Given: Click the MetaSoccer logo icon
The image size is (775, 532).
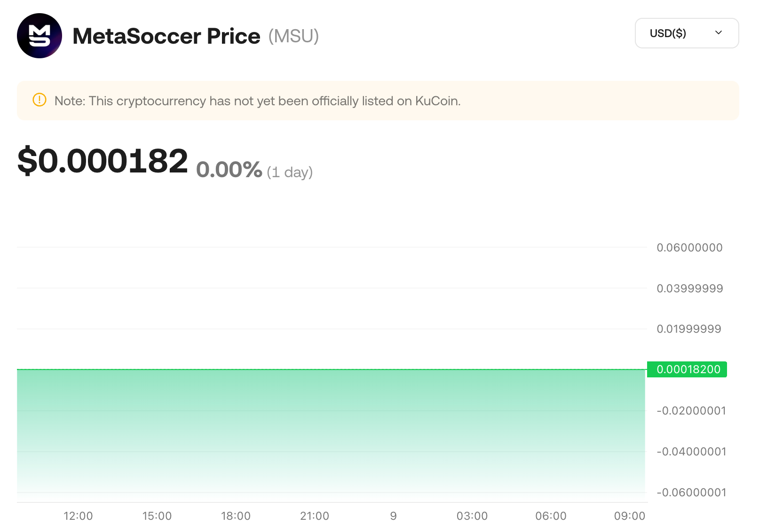Looking at the screenshot, I should (40, 36).
